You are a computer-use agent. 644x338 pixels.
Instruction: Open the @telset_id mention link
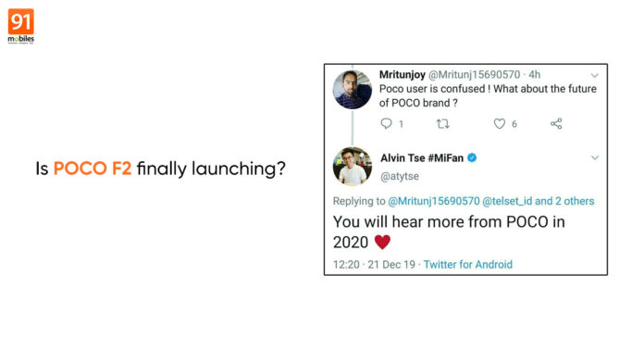[x=507, y=201]
